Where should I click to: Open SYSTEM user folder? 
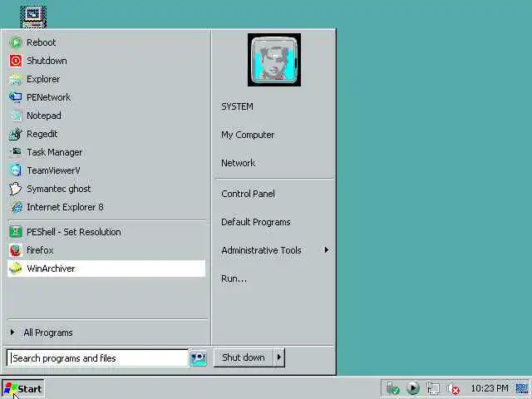tap(237, 106)
